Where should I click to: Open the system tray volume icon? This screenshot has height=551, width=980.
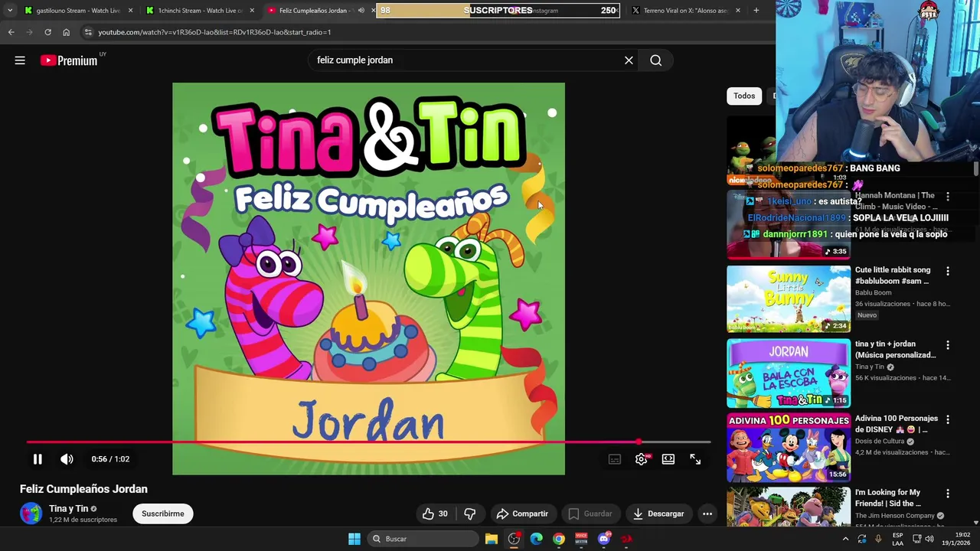[929, 539]
